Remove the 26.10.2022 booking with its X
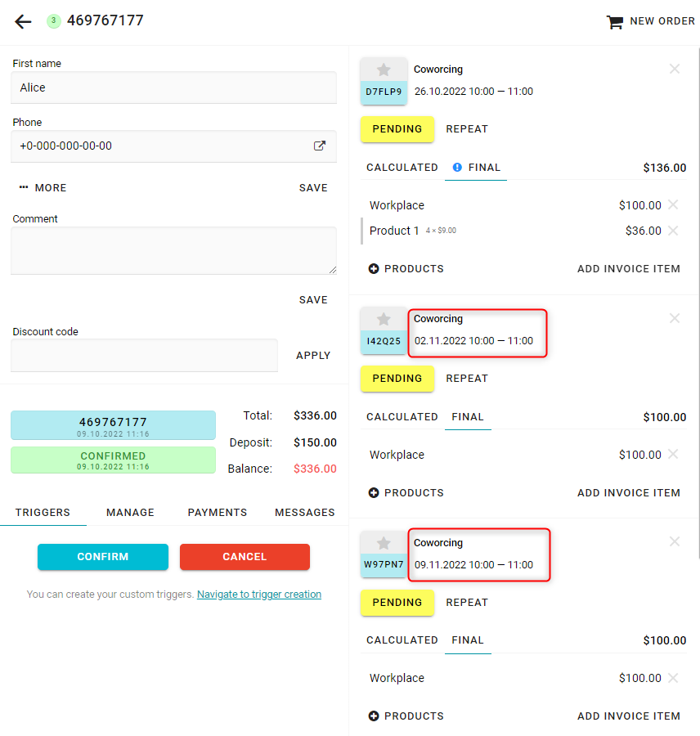The image size is (700, 736). click(675, 69)
